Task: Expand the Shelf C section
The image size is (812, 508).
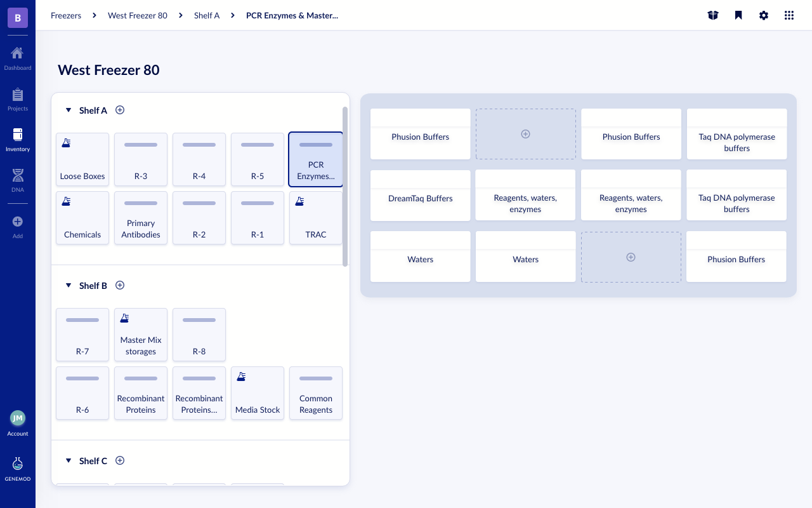Action: [x=69, y=460]
